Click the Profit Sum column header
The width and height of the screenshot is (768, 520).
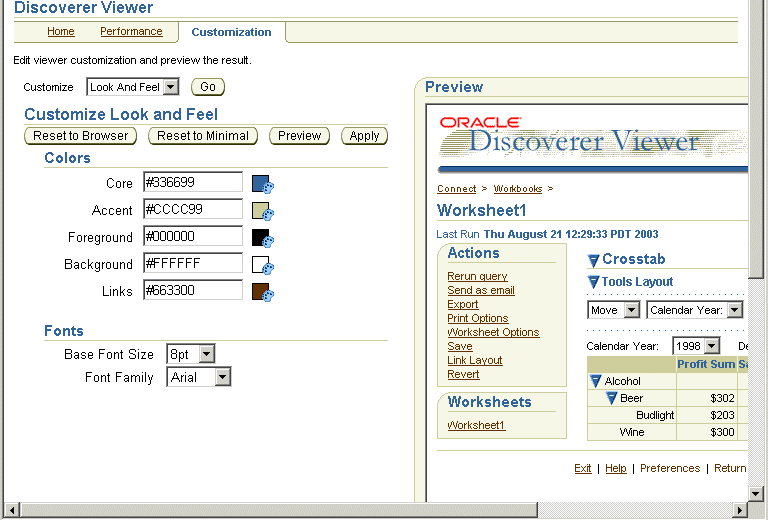[x=706, y=364]
